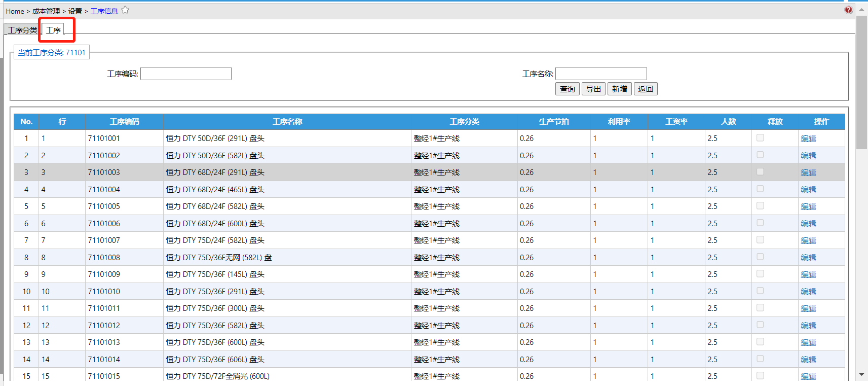Viewport: 868px width, 386px height.
Task: Click 编辑 link for row 71101009
Action: coord(808,274)
